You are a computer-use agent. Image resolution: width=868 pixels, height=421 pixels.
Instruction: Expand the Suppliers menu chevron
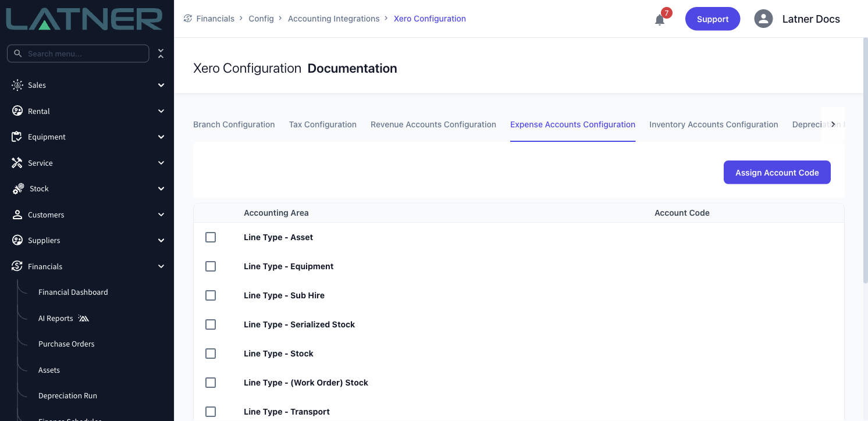coord(161,240)
